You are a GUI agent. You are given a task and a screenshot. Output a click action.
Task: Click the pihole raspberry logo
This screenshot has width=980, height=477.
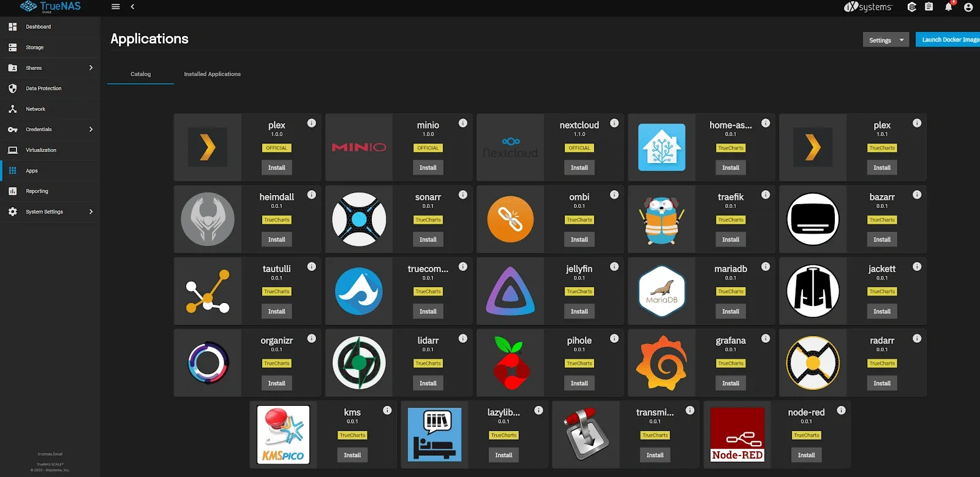click(x=510, y=363)
